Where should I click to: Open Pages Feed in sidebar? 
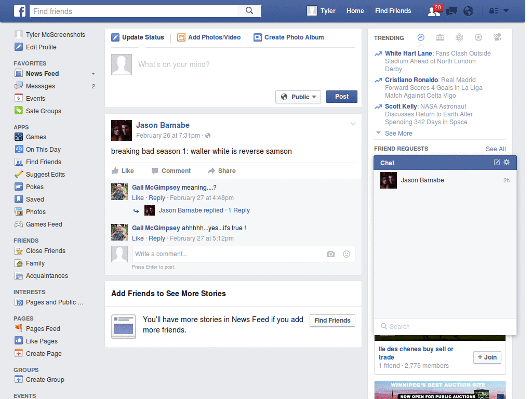coord(37,329)
